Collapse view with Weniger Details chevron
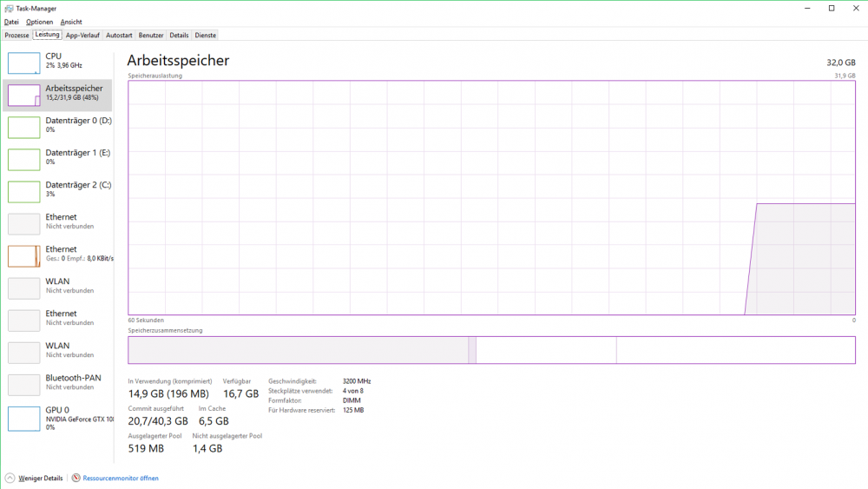This screenshot has height=489, width=868. click(x=10, y=478)
